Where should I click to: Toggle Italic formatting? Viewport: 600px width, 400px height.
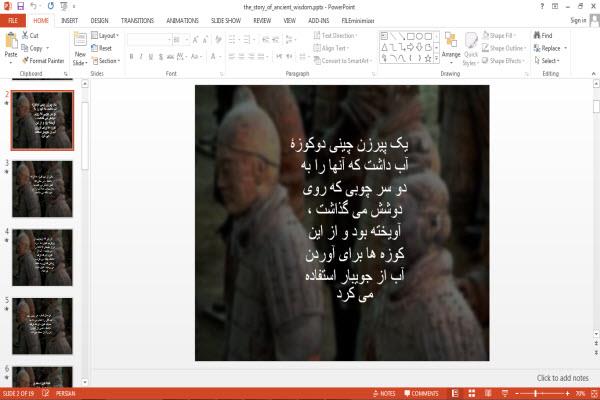tap(141, 57)
